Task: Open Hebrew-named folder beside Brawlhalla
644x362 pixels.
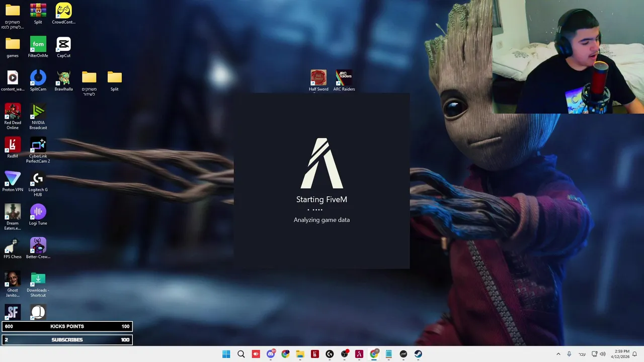Action: pos(89,83)
